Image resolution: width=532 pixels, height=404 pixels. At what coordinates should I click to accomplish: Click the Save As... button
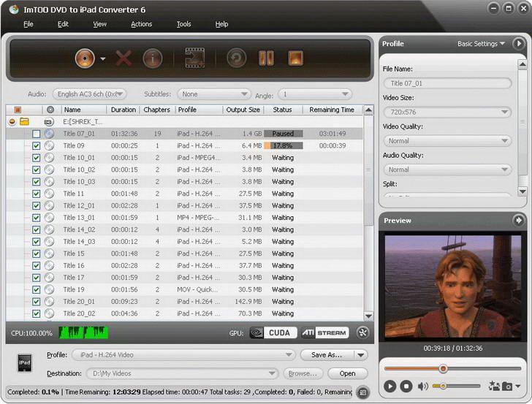(x=327, y=355)
